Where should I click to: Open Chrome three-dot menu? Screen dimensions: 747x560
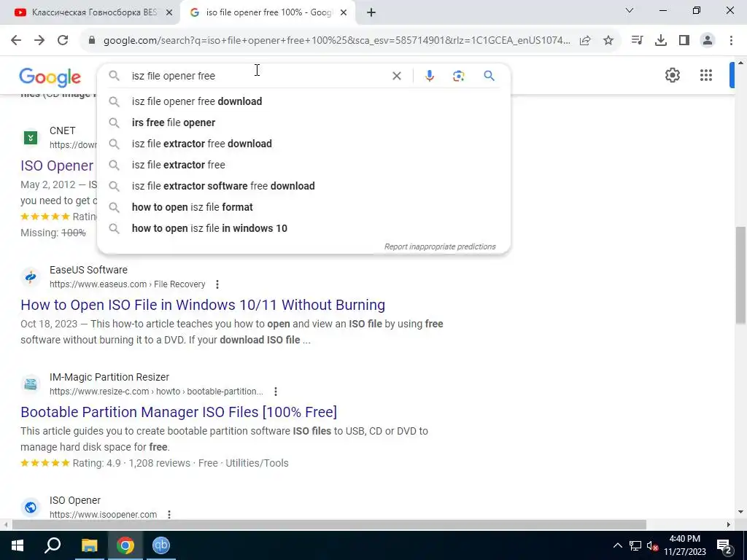(731, 41)
